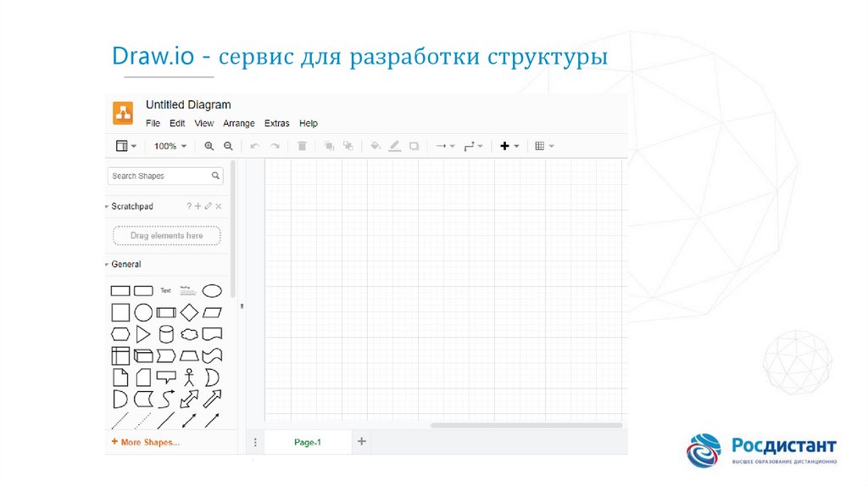Click the More Shapes button

tap(146, 442)
